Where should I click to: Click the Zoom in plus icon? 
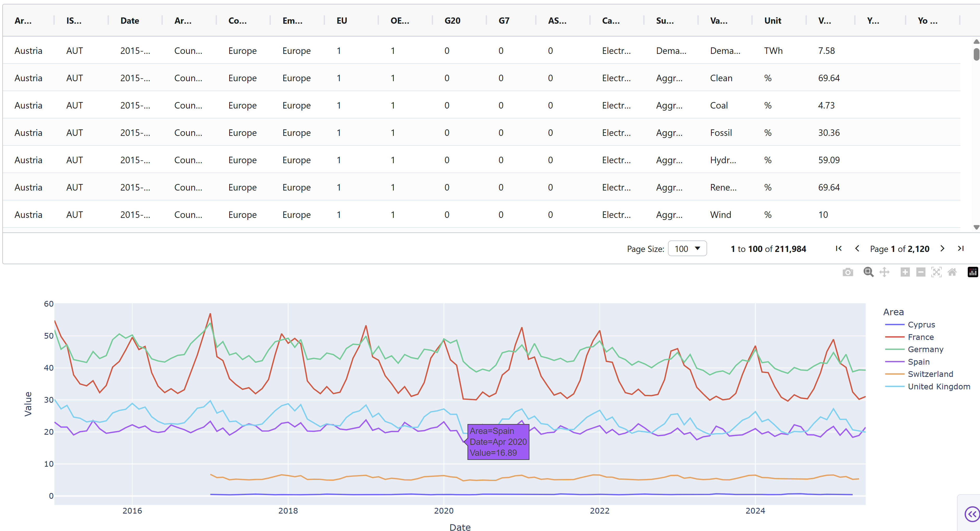click(x=905, y=272)
